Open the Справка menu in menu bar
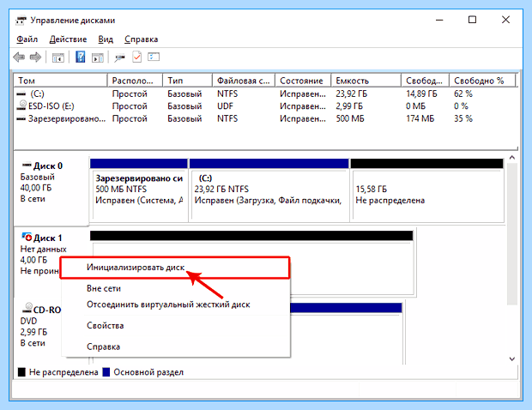Image resolution: width=532 pixels, height=410 pixels. (141, 39)
